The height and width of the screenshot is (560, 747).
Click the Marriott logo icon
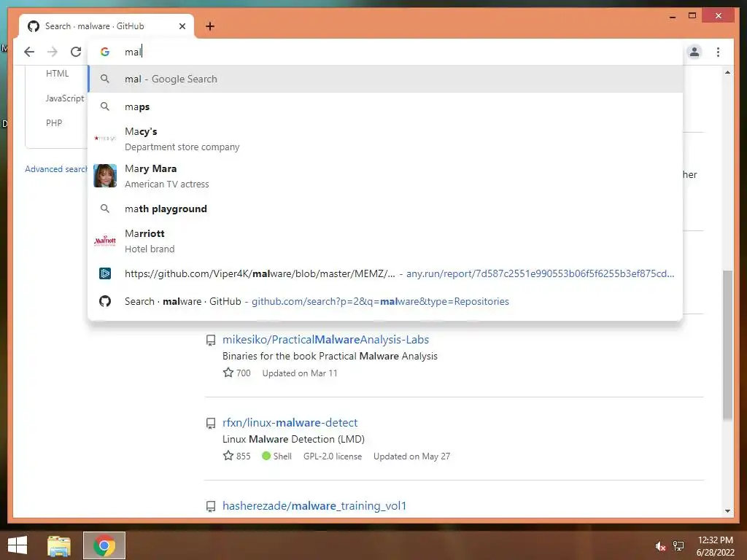pyautogui.click(x=105, y=241)
